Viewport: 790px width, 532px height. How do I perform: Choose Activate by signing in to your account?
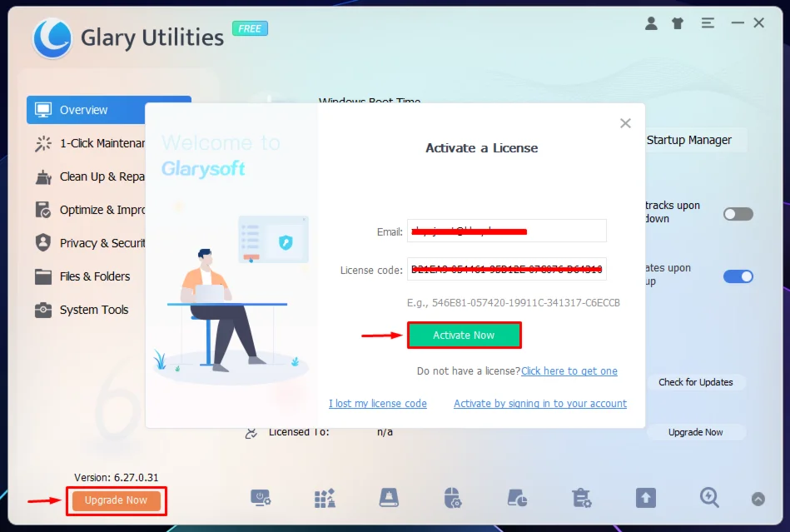click(x=540, y=404)
